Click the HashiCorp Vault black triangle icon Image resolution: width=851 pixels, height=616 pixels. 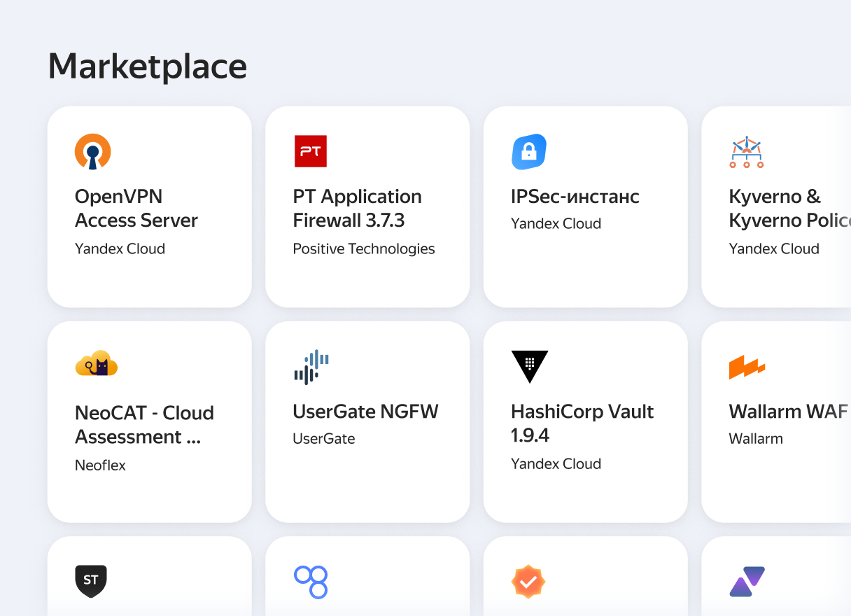tap(530, 367)
